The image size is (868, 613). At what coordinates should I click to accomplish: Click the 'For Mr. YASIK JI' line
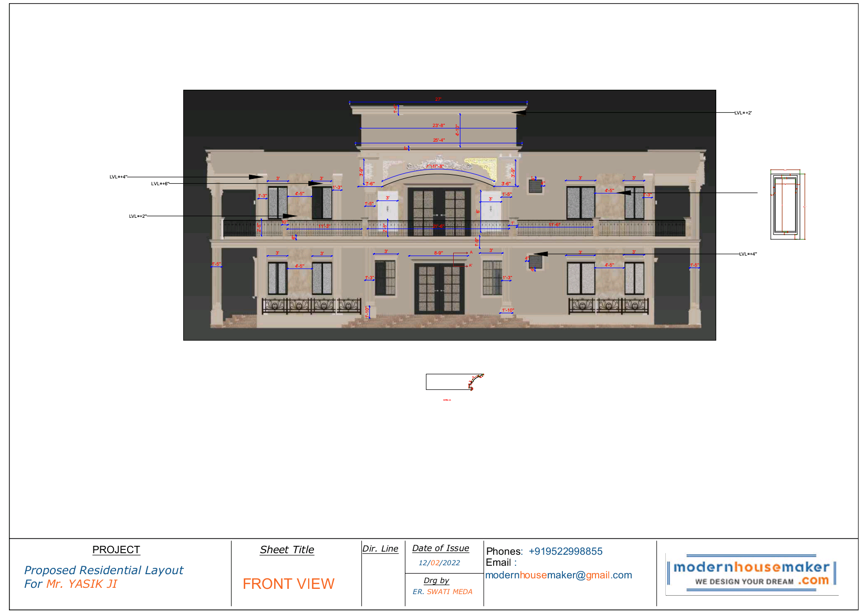(x=70, y=584)
